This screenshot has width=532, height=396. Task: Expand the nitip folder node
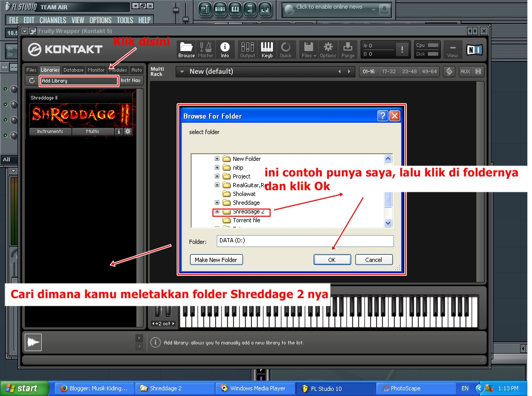[x=217, y=168]
